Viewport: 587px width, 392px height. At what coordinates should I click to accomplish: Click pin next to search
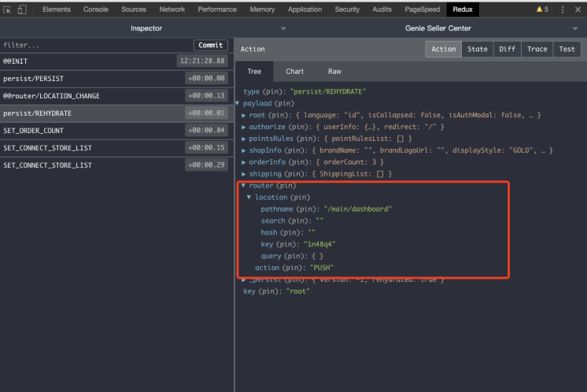pyautogui.click(x=300, y=221)
